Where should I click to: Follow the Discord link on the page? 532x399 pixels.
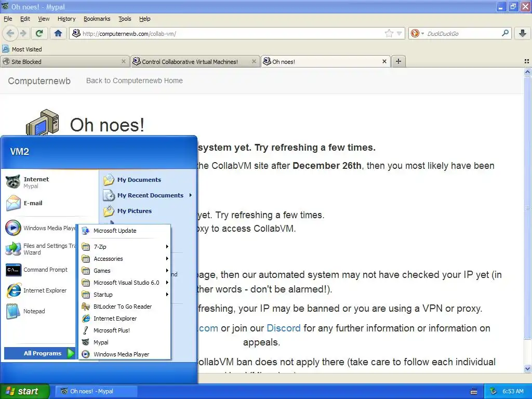click(x=284, y=328)
